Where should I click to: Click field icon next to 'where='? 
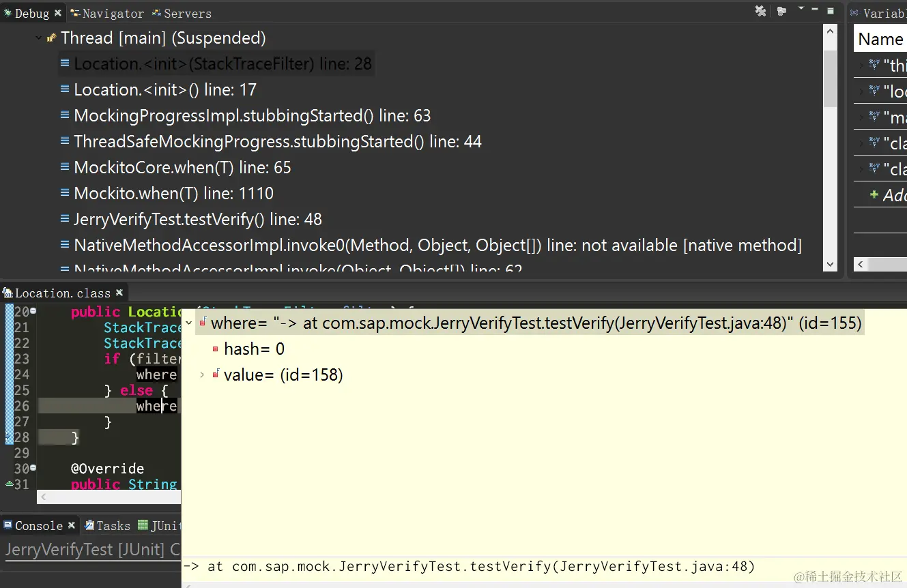coord(203,322)
